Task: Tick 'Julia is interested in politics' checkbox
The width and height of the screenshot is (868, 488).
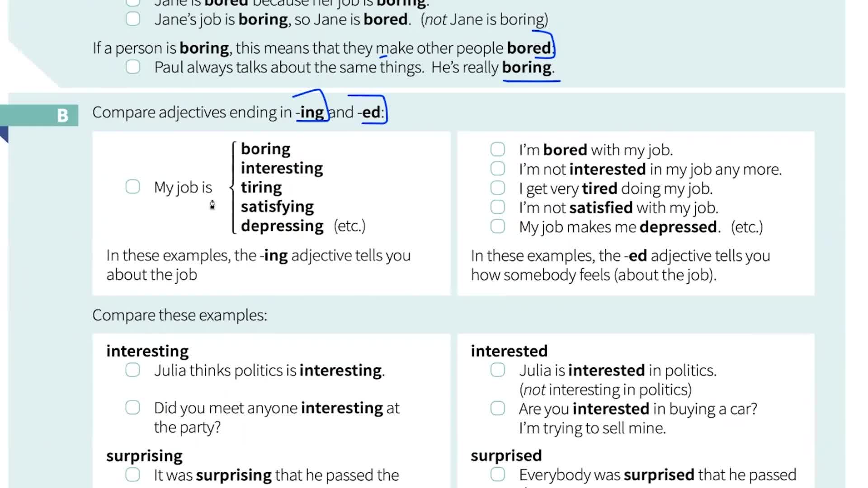Action: tap(497, 370)
